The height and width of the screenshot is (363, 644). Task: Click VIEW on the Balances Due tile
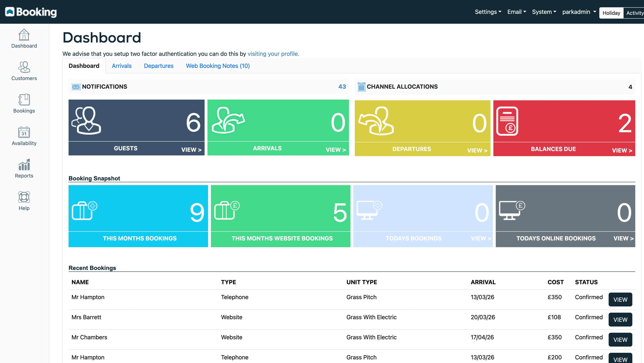[x=622, y=150]
